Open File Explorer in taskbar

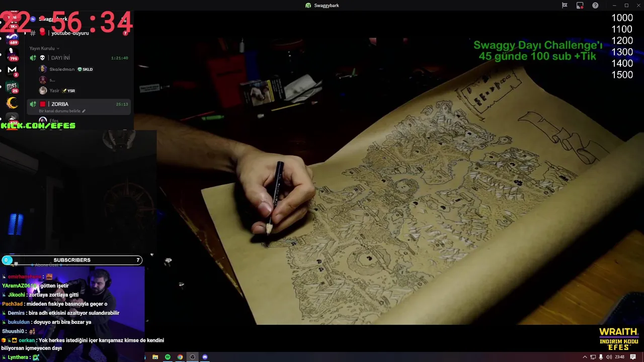155,357
